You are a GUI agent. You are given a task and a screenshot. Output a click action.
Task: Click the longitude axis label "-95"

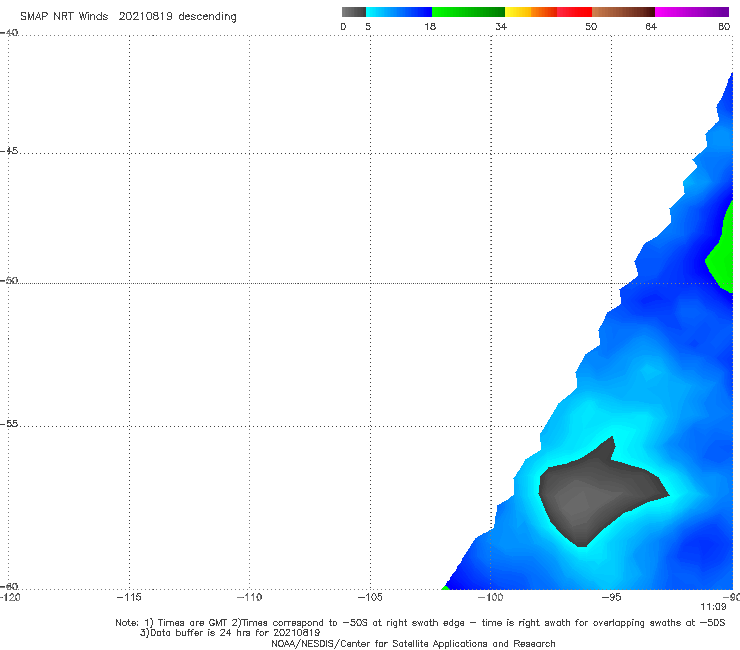[x=611, y=597]
